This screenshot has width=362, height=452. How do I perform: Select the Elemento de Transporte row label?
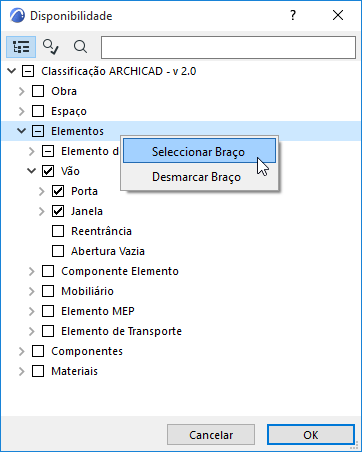[121, 331]
